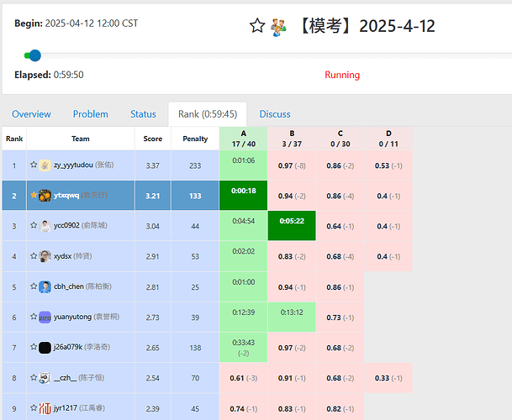Click the contest time progress track

267,55
